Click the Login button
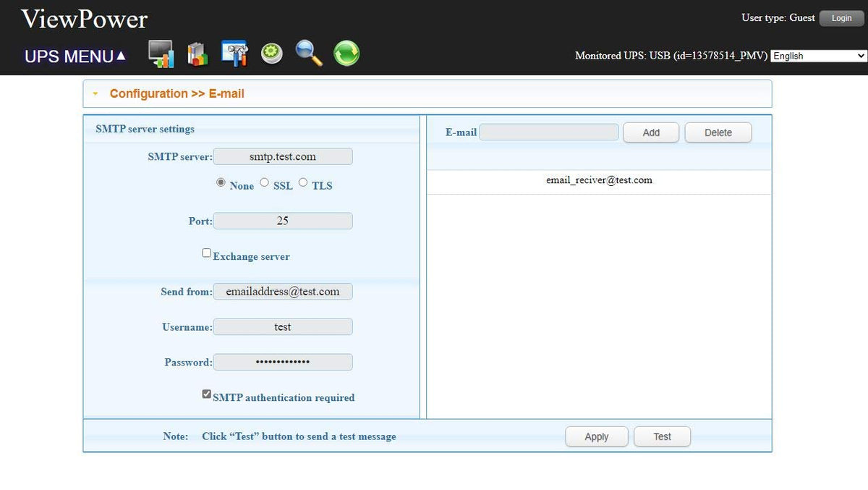The image size is (868, 490). point(841,18)
